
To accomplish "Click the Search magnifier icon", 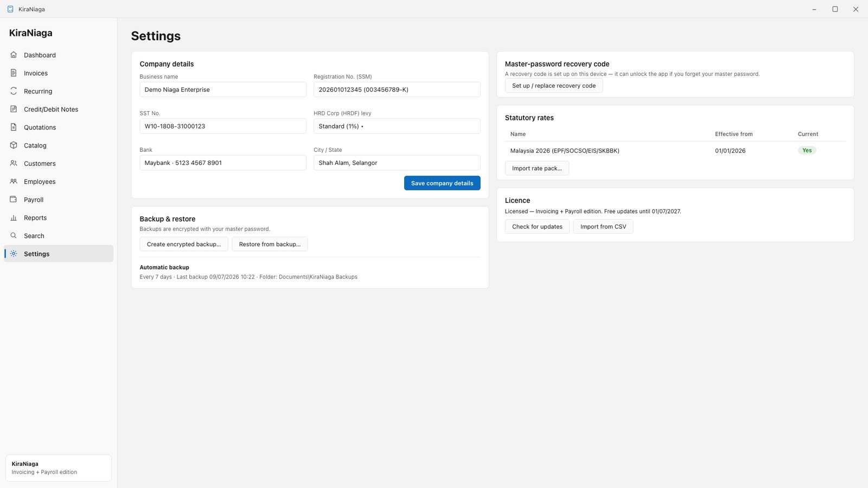I will pos(14,235).
